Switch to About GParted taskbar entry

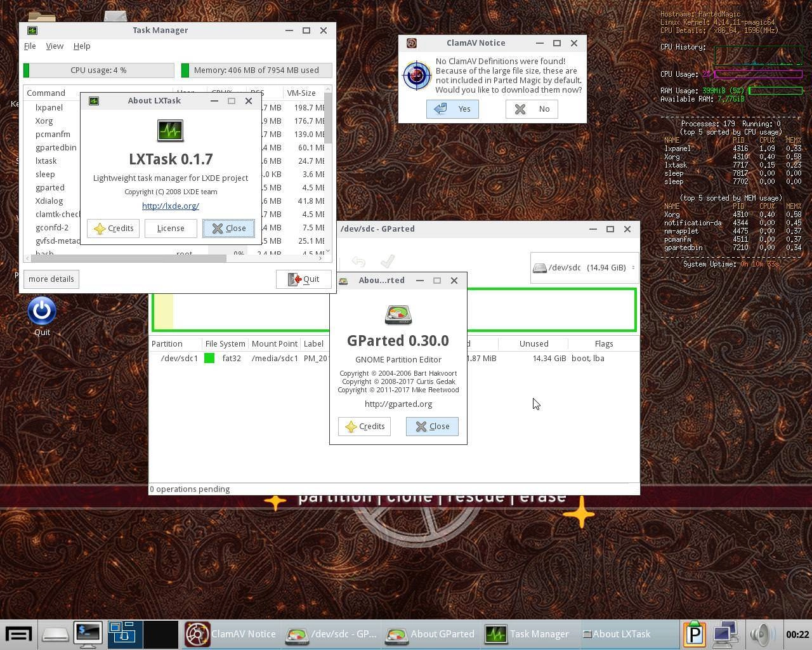tap(431, 634)
